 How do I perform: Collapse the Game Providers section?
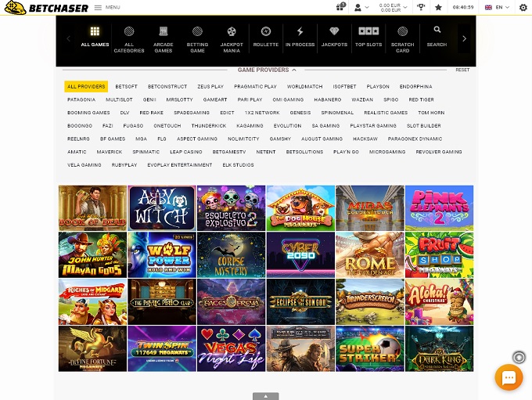(x=266, y=70)
